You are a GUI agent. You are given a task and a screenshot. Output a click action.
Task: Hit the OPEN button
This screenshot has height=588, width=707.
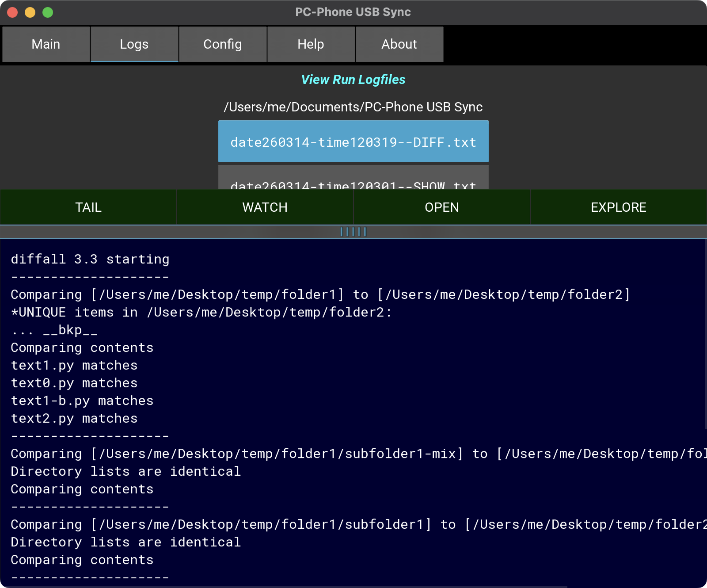click(x=441, y=207)
